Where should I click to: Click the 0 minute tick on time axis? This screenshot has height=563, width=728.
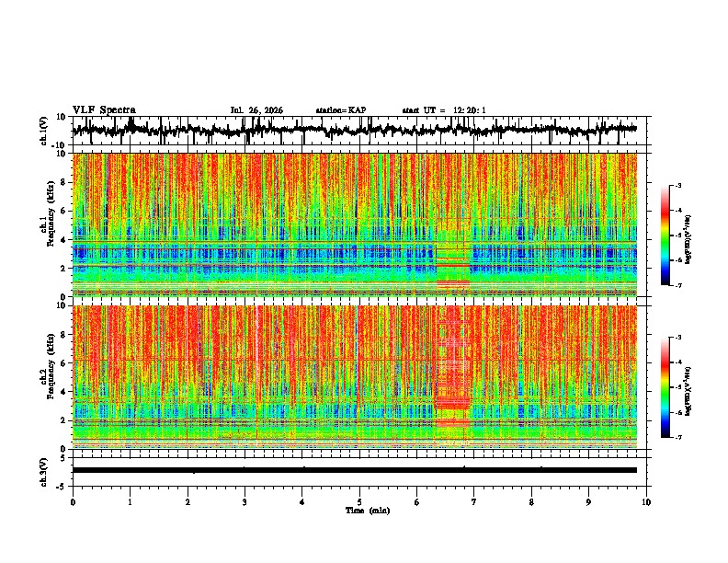click(73, 502)
